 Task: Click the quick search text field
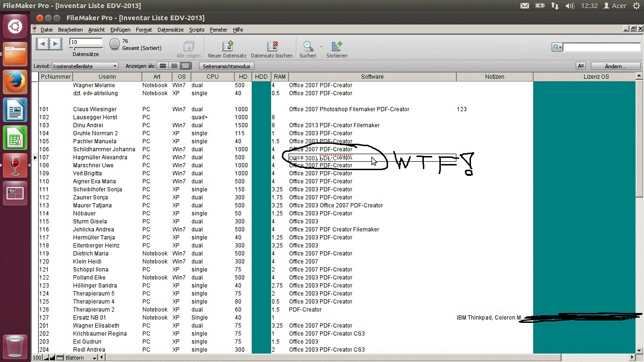[602, 47]
